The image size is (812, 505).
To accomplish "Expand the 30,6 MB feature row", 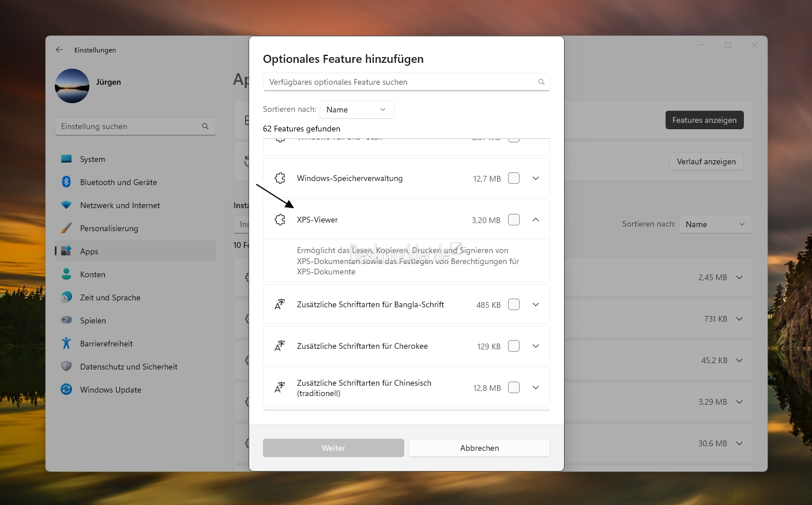I will [739, 443].
